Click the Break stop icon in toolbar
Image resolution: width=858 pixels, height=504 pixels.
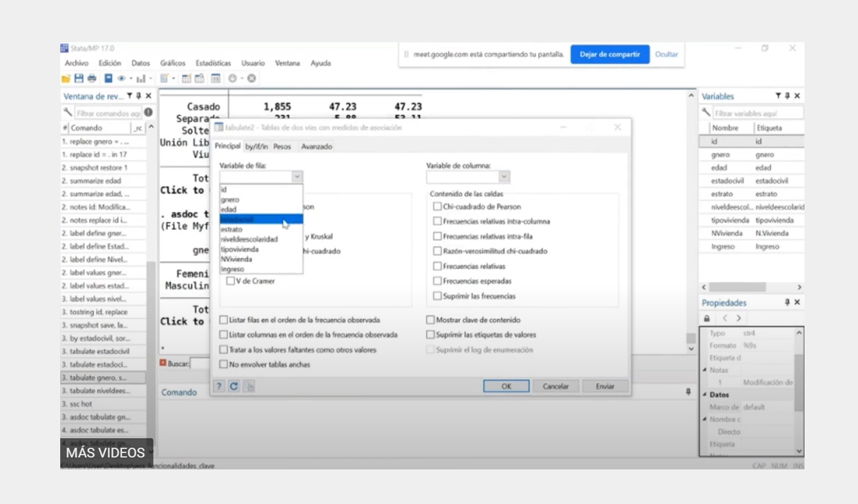[x=251, y=79]
